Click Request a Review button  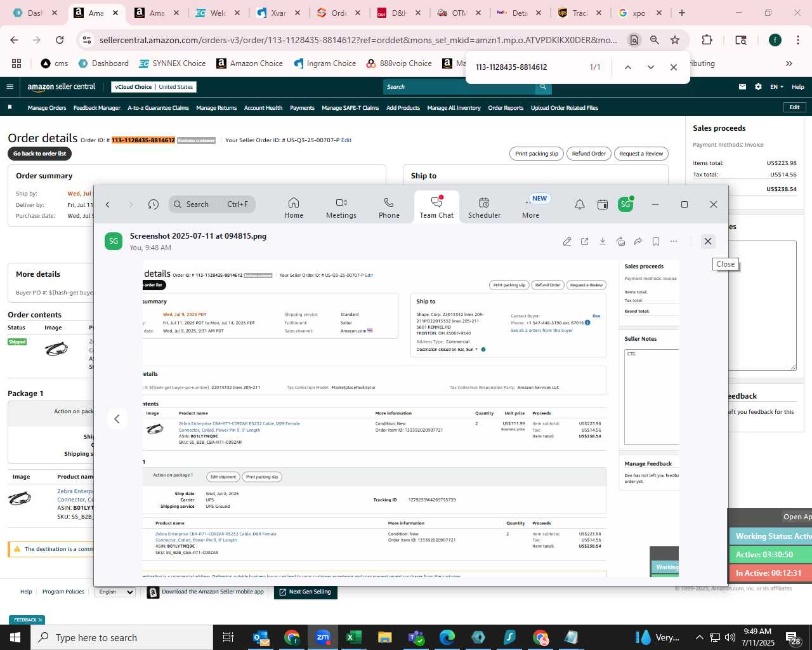(641, 154)
